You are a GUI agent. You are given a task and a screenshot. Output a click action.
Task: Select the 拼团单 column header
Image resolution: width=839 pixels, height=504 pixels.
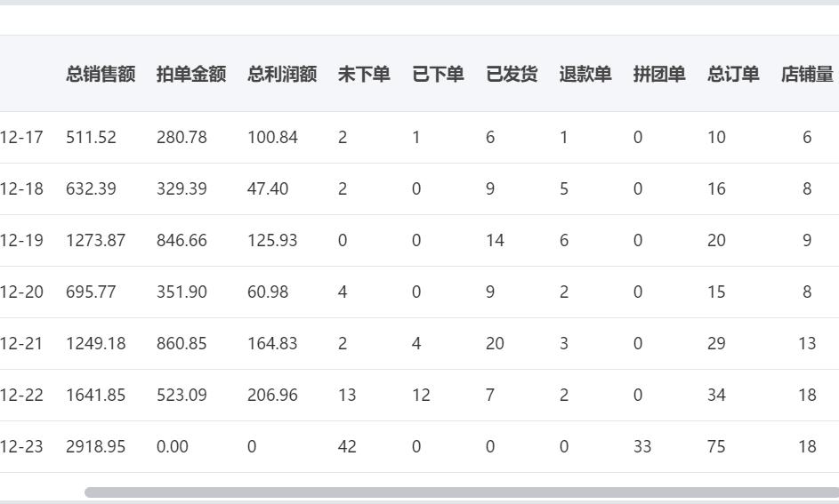coord(659,75)
